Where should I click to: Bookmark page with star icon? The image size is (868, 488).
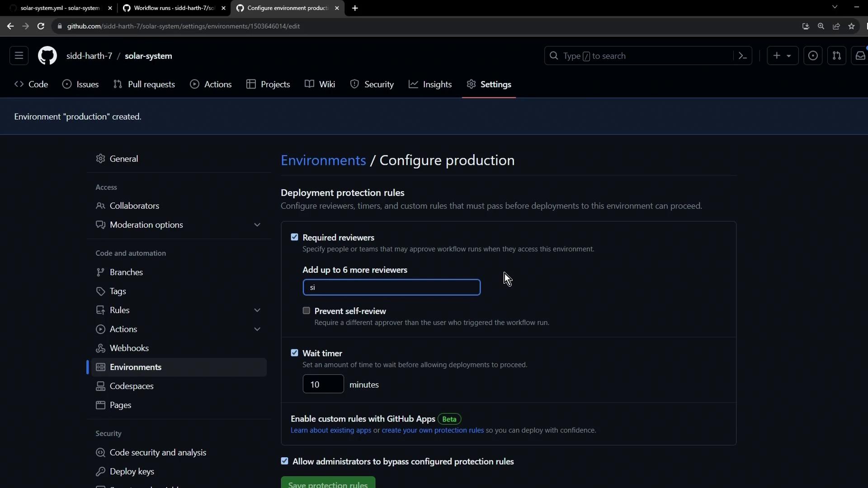point(851,26)
